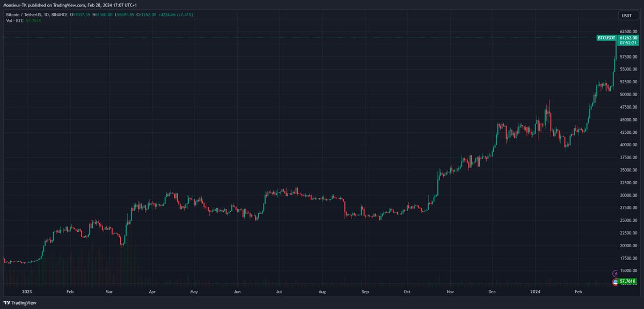Click the green BTCUSDT symbol label
This screenshot has width=644, height=309.
pos(607,38)
